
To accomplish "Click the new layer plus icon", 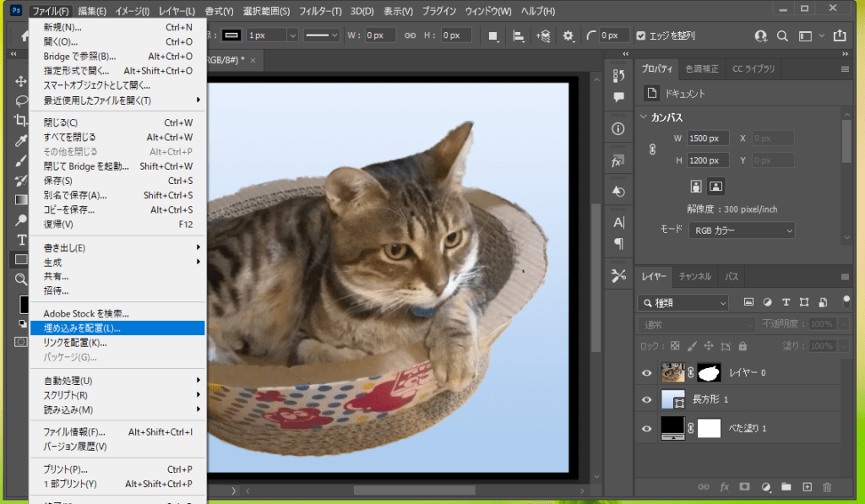I will click(x=807, y=487).
